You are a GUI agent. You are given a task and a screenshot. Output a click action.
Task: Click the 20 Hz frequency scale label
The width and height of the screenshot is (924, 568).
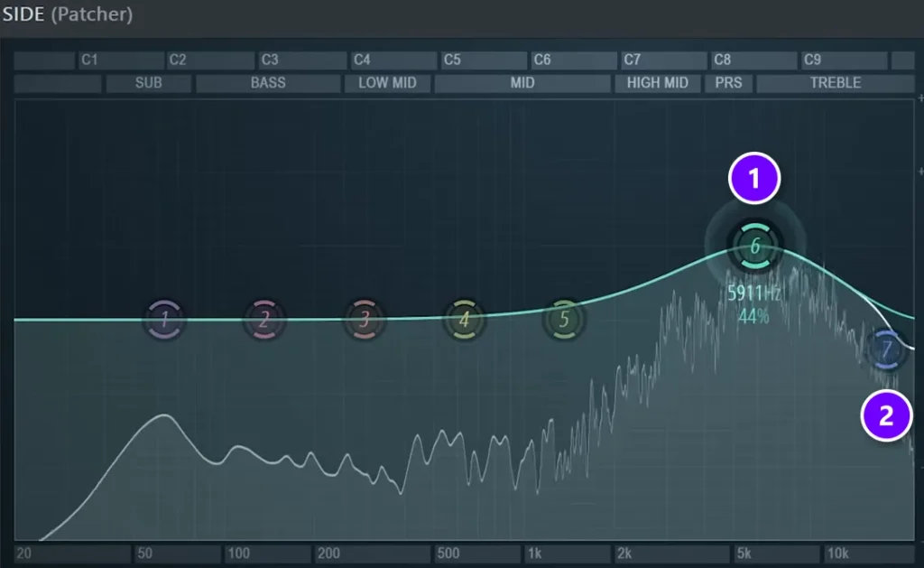click(24, 554)
